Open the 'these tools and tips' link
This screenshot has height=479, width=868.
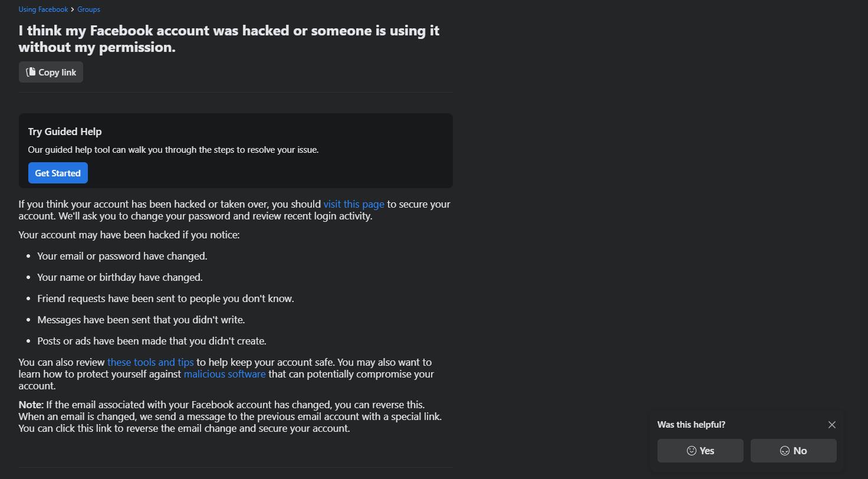click(150, 362)
